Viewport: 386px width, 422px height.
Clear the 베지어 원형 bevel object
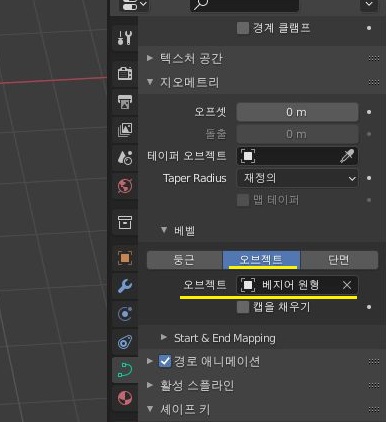(x=347, y=285)
